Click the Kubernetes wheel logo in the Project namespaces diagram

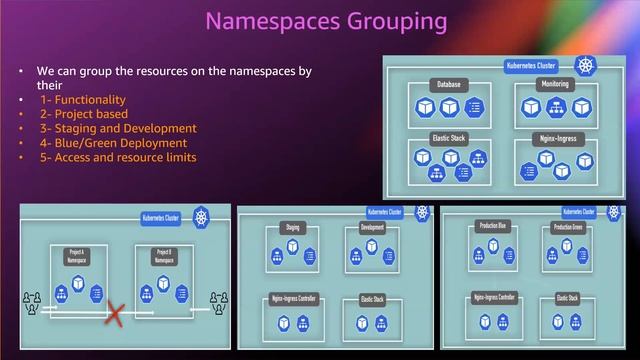click(x=201, y=217)
